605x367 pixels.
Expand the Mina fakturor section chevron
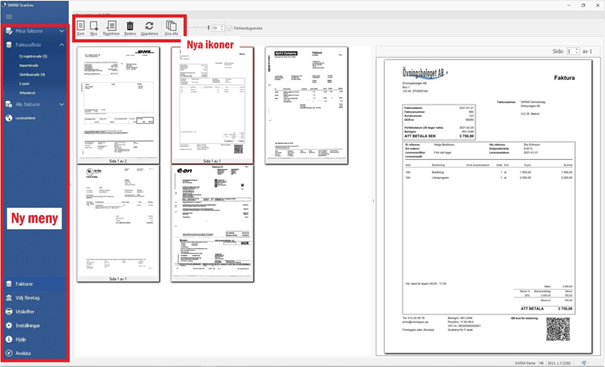(62, 31)
